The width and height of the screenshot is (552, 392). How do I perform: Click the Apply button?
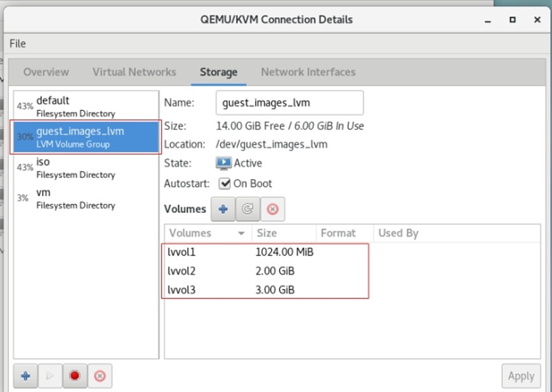(x=521, y=376)
